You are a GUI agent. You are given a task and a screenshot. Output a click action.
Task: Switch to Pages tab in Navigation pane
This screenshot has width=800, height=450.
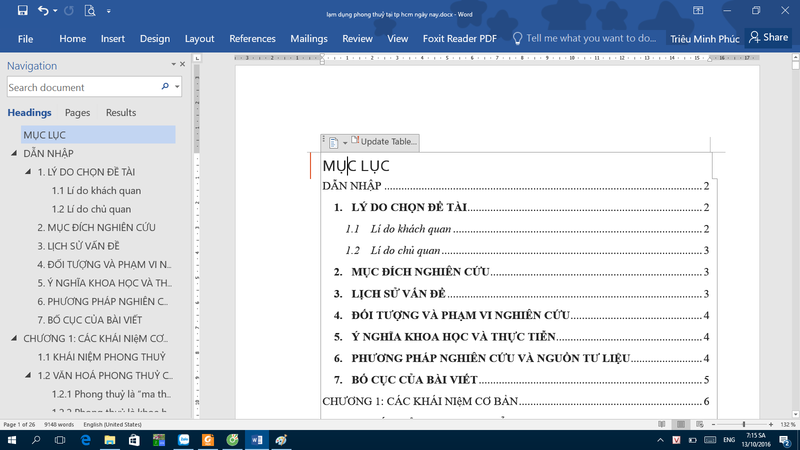click(x=77, y=113)
